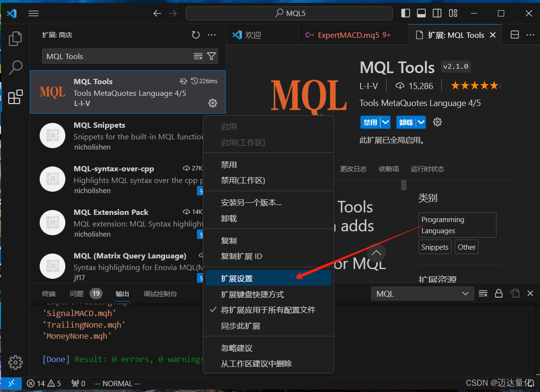Choose Copy in the context menu

tap(268, 241)
